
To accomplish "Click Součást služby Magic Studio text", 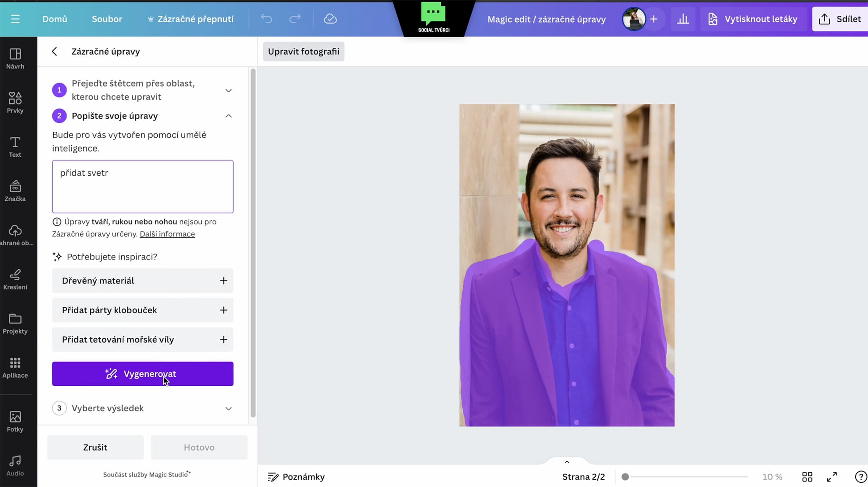I will point(147,474).
